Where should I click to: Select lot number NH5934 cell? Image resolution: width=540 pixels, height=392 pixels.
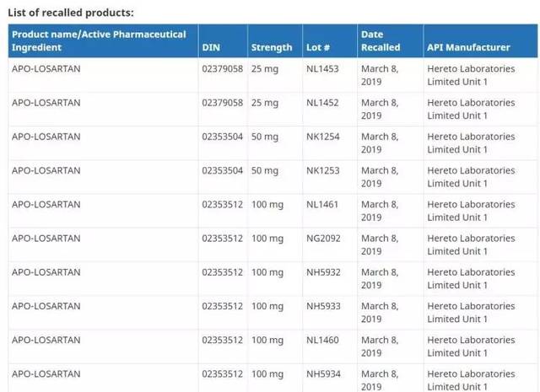pyautogui.click(x=323, y=373)
